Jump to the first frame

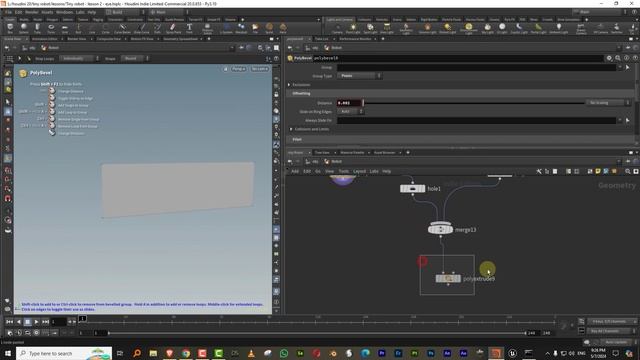coord(9,322)
